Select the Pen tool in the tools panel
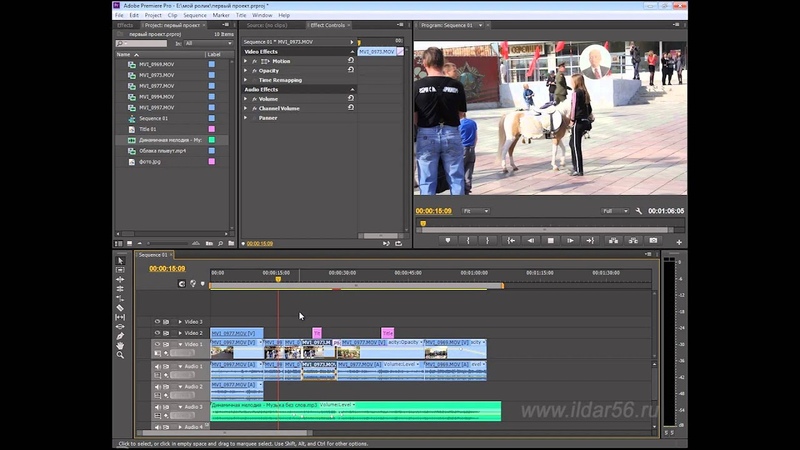 coord(120,336)
